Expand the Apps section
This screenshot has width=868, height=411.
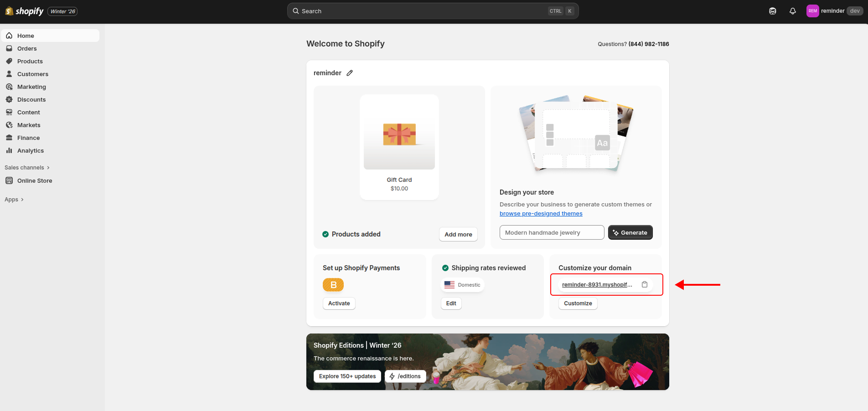point(14,200)
